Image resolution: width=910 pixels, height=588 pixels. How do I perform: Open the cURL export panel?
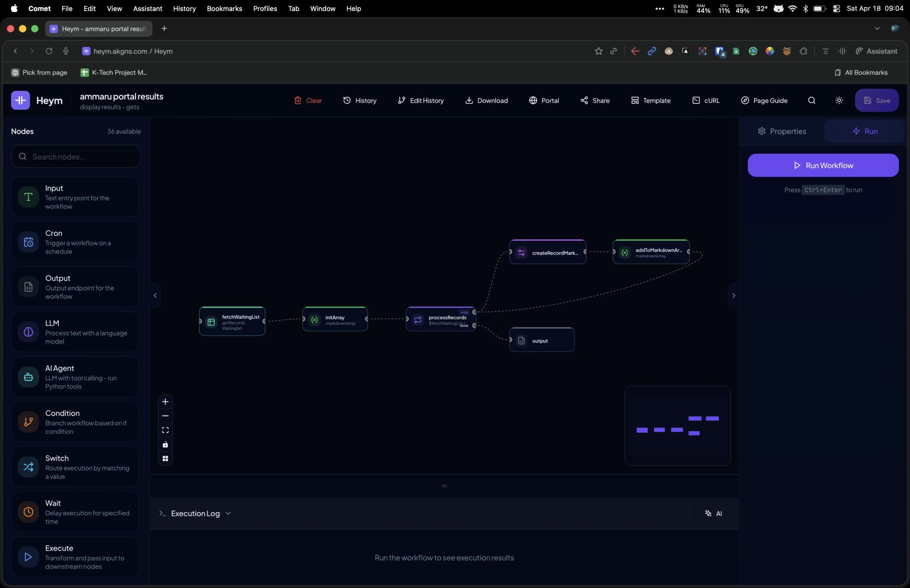point(706,100)
